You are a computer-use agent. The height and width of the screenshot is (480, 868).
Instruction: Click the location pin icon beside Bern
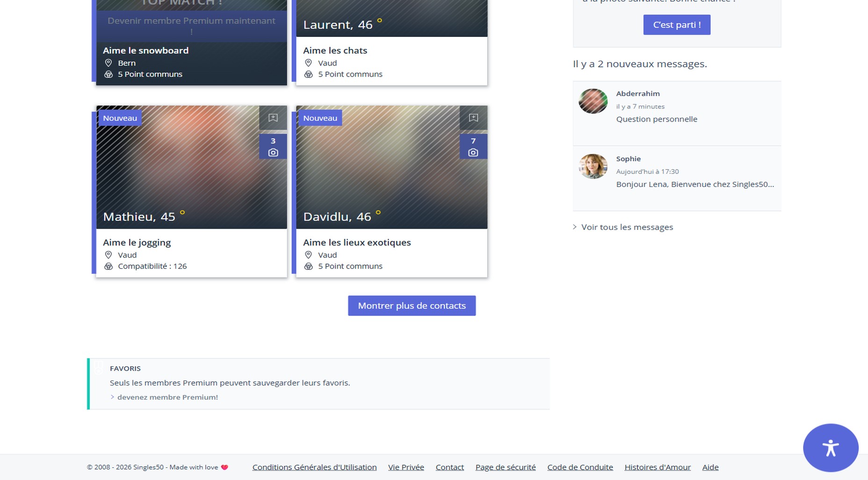coord(108,63)
